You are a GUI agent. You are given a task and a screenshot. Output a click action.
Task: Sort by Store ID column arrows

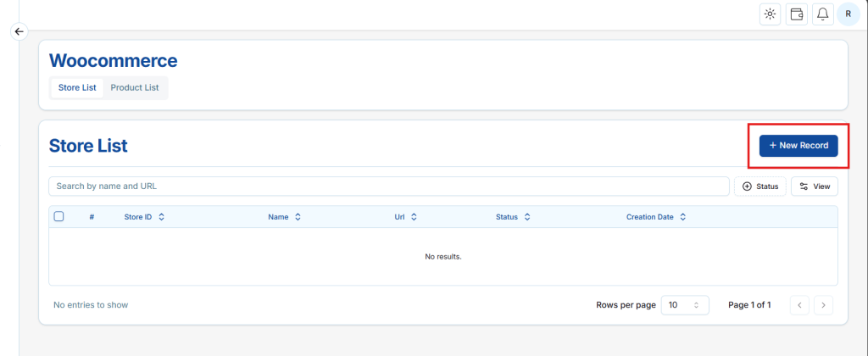(x=161, y=217)
